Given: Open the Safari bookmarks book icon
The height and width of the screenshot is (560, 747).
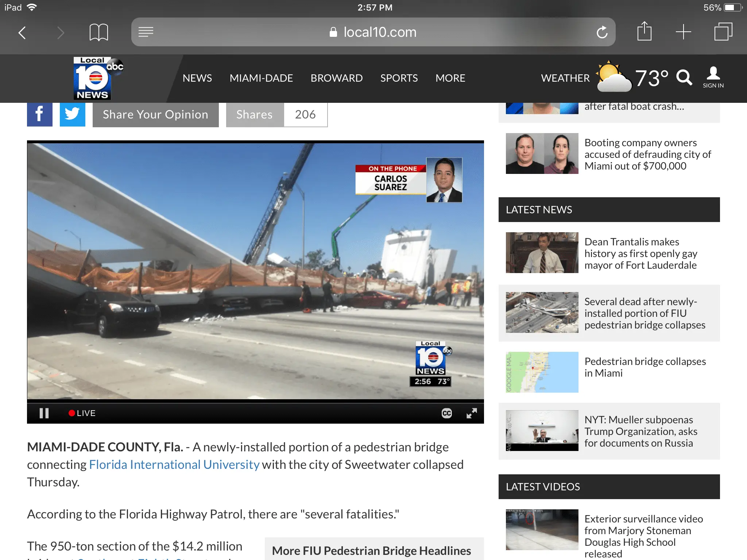Looking at the screenshot, I should (x=99, y=32).
